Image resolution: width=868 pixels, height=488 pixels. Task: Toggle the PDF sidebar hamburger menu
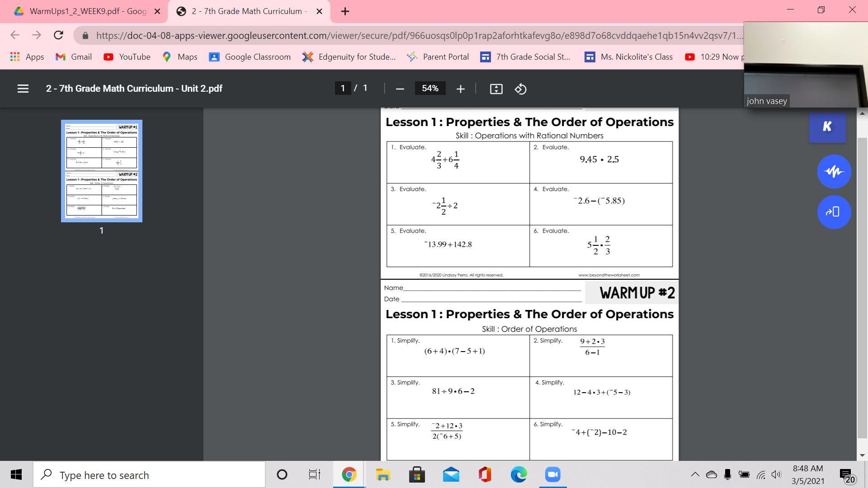pyautogui.click(x=23, y=89)
